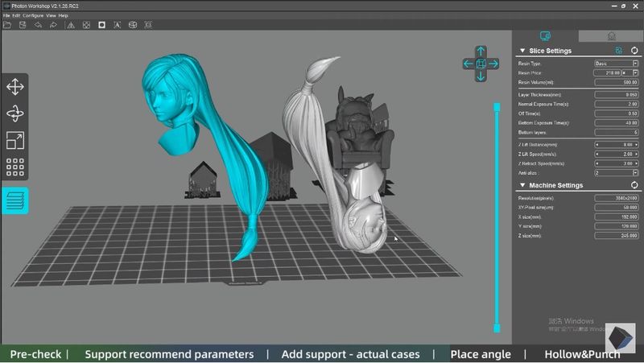Select the Move tool in left sidebar
The image size is (644, 363).
[14, 87]
